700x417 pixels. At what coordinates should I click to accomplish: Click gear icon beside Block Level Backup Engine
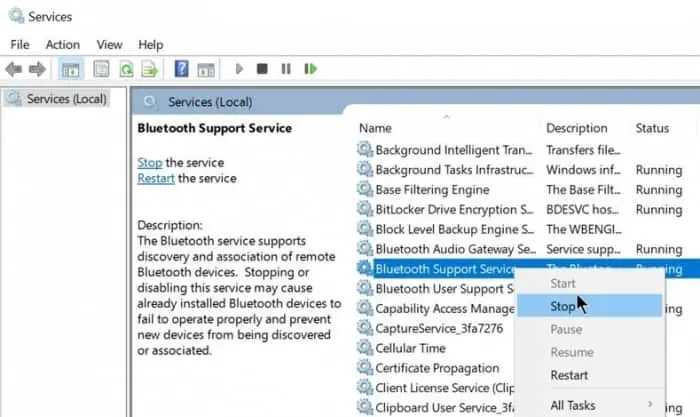point(365,228)
